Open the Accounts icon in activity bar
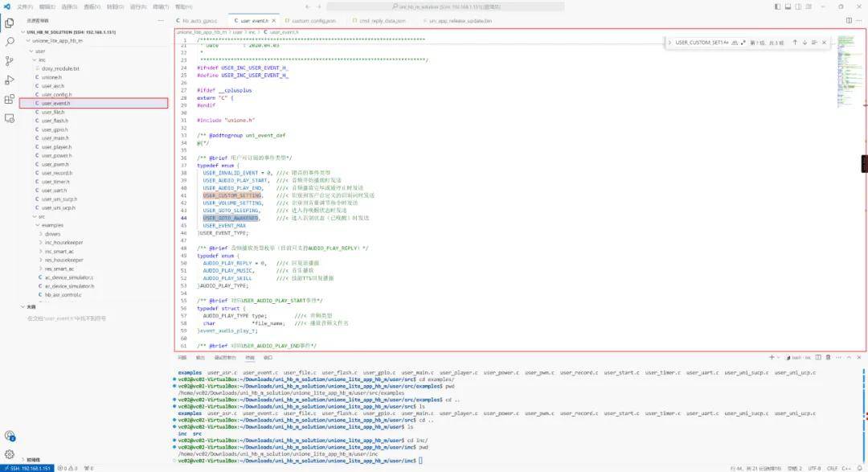This screenshot has height=472, width=868. (x=10, y=436)
